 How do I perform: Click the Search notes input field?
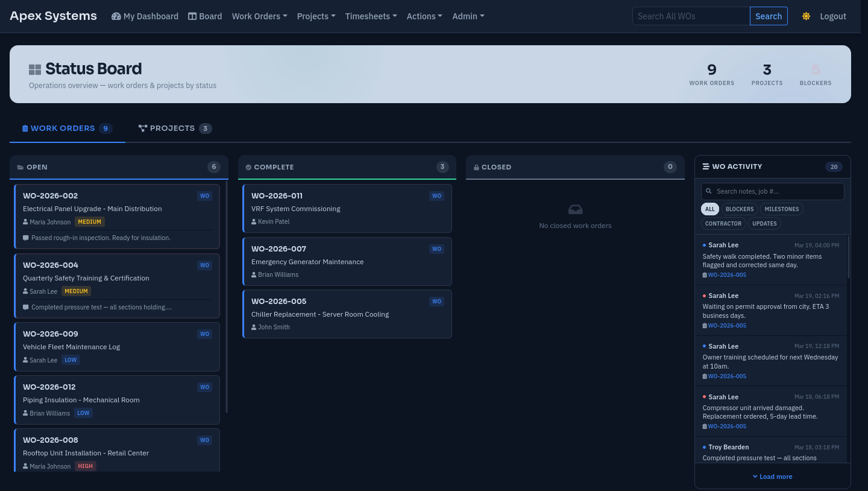pos(778,192)
